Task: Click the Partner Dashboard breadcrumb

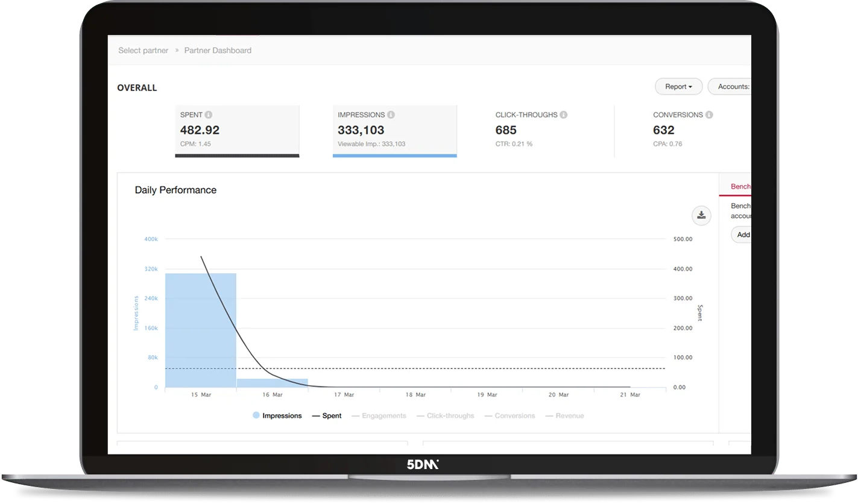Action: tap(218, 51)
